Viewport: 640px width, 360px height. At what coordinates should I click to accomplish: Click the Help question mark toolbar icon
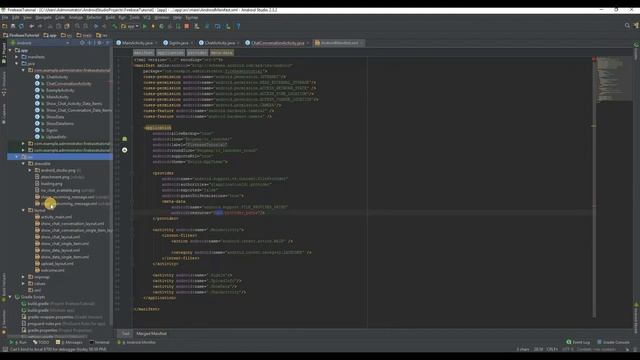(x=238, y=26)
